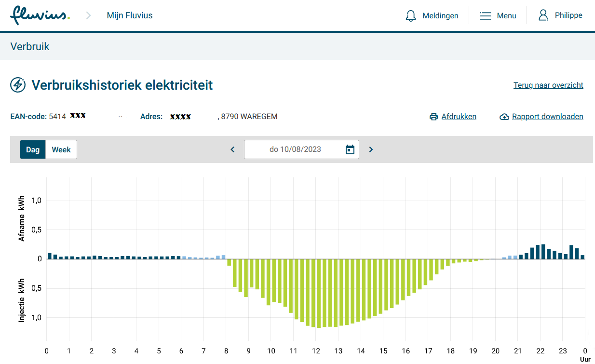Click the Meldingen bell icon
Screen dimensions: 595x364
(x=411, y=16)
